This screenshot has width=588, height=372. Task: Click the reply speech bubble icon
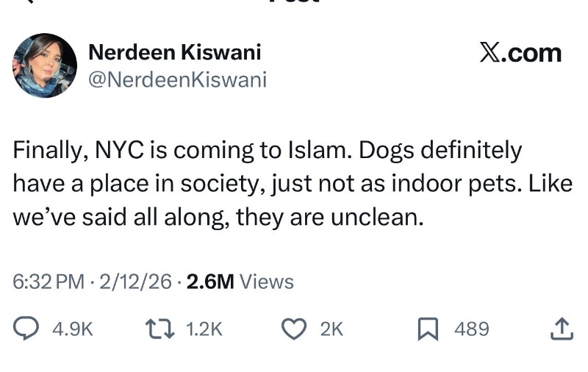point(26,328)
